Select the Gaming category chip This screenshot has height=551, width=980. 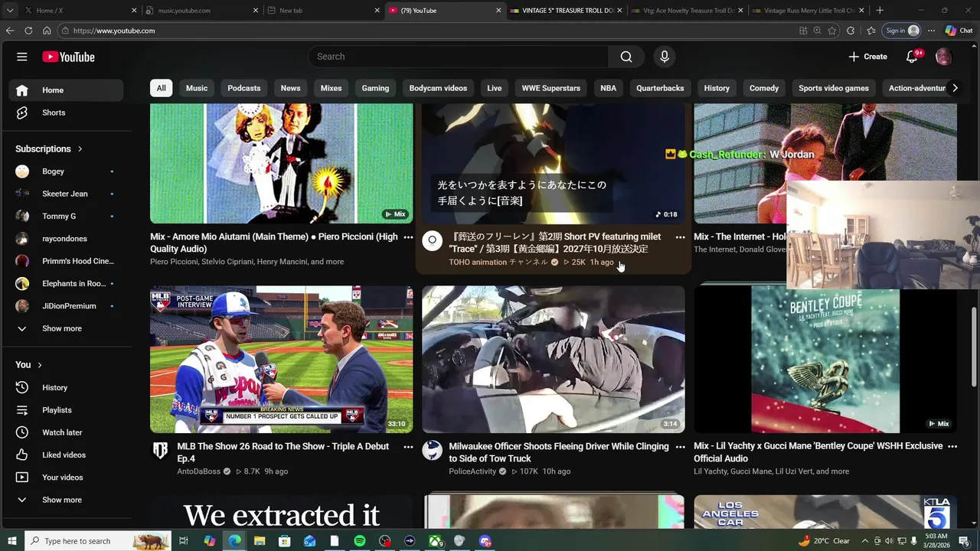point(375,88)
